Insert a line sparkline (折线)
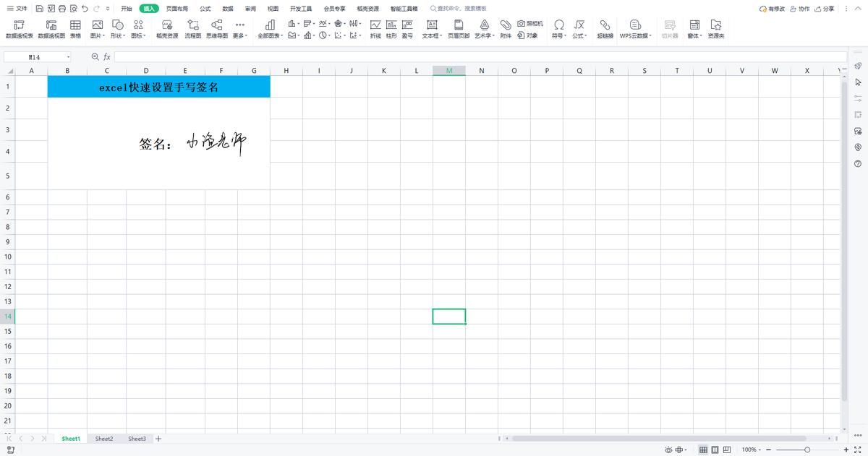Image resolution: width=868 pixels, height=456 pixels. [x=375, y=29]
